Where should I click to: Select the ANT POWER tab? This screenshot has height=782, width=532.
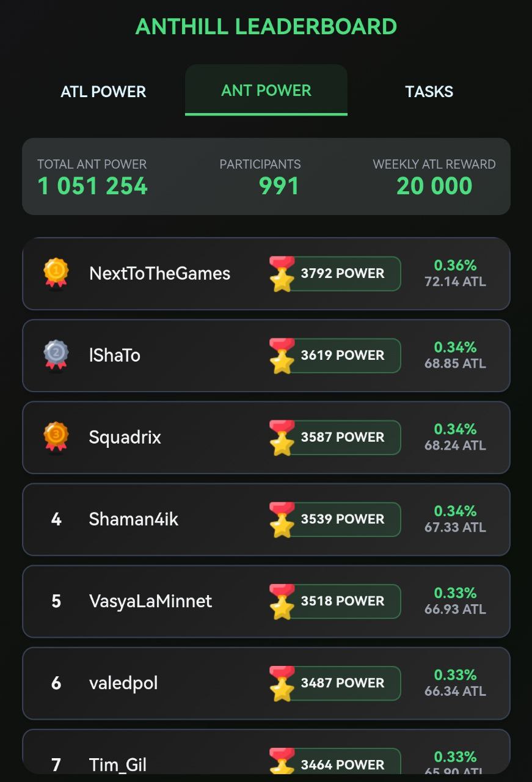click(266, 90)
